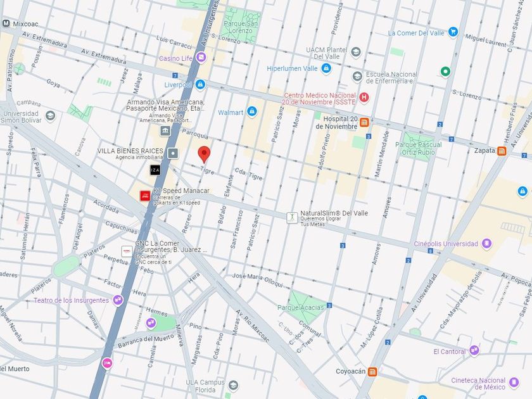532x399 pixels.
Task: Click the IZA black logo marker
Action: coord(155,170)
